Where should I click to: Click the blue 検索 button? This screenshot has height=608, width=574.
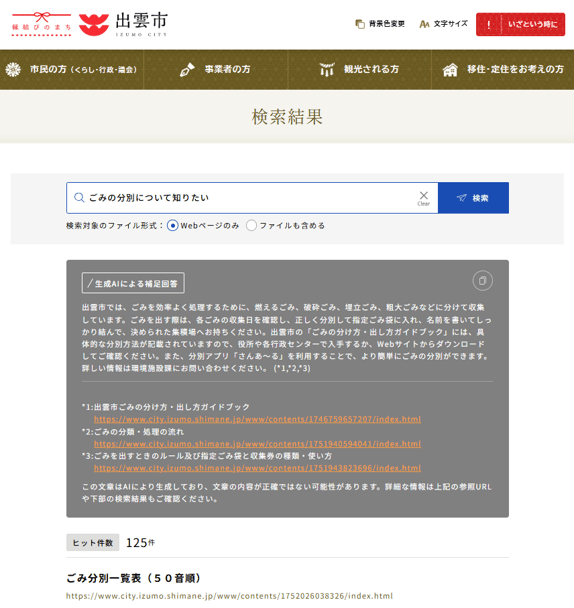[x=474, y=198]
